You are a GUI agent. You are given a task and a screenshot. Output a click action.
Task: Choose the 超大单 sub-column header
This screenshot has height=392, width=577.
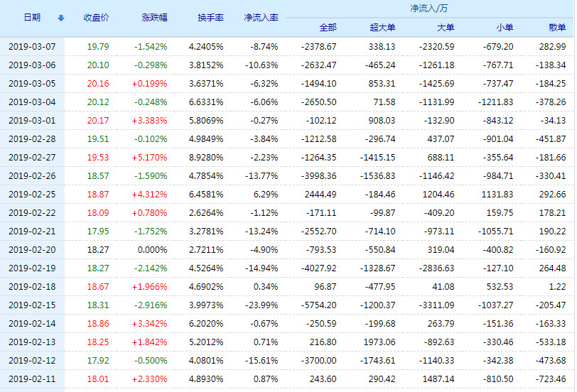[382, 28]
